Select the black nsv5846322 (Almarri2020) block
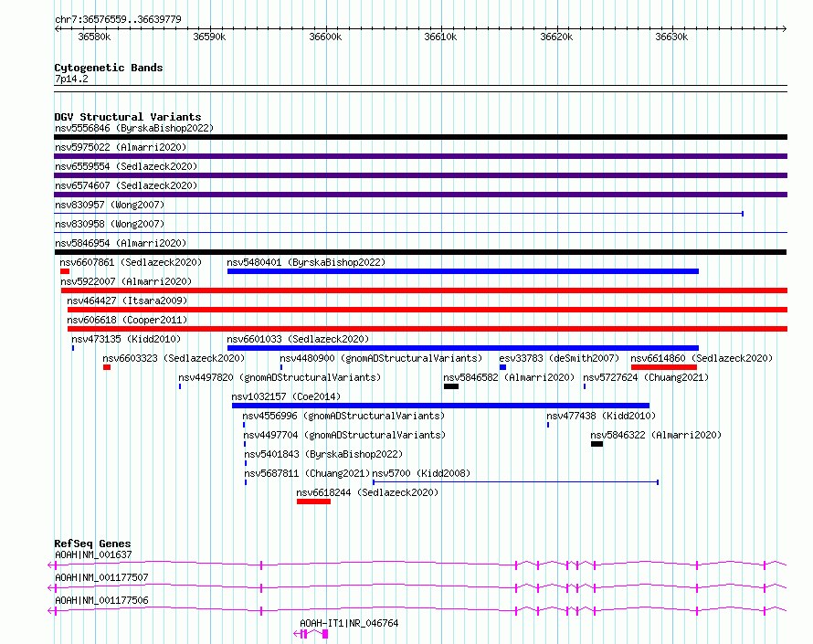Viewport: 813px width, 644px height. coord(597,444)
